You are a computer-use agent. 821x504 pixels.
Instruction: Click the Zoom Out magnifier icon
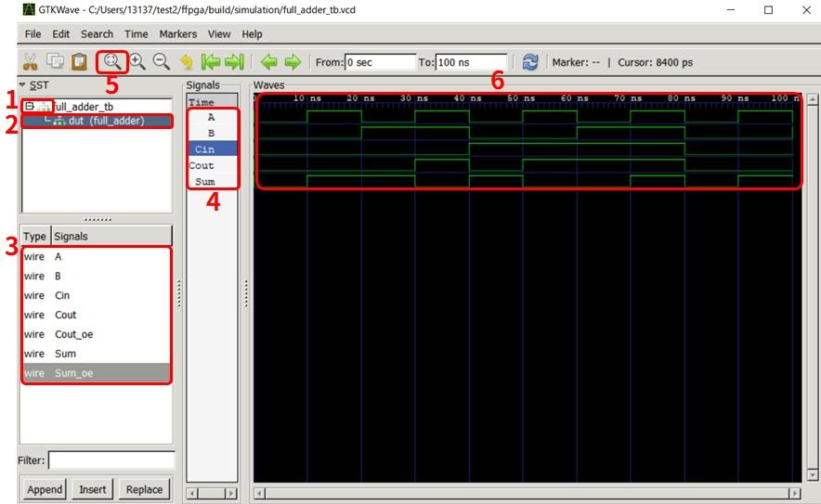point(162,62)
